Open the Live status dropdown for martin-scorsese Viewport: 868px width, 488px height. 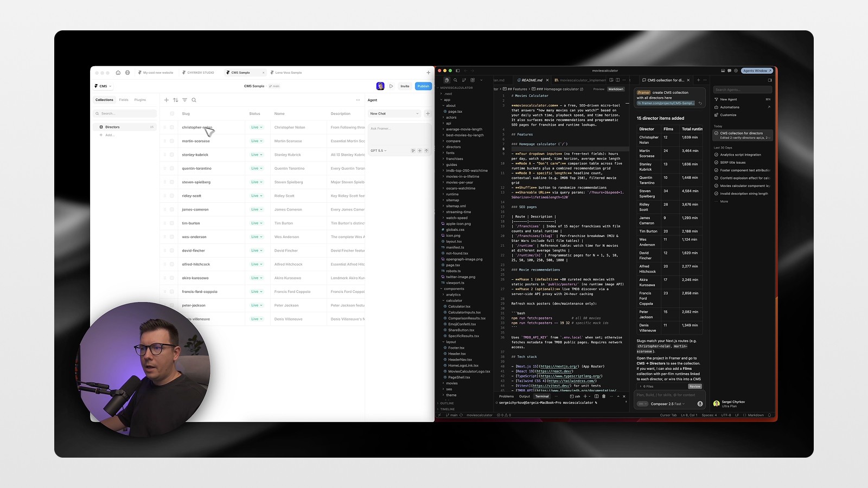[x=257, y=141]
